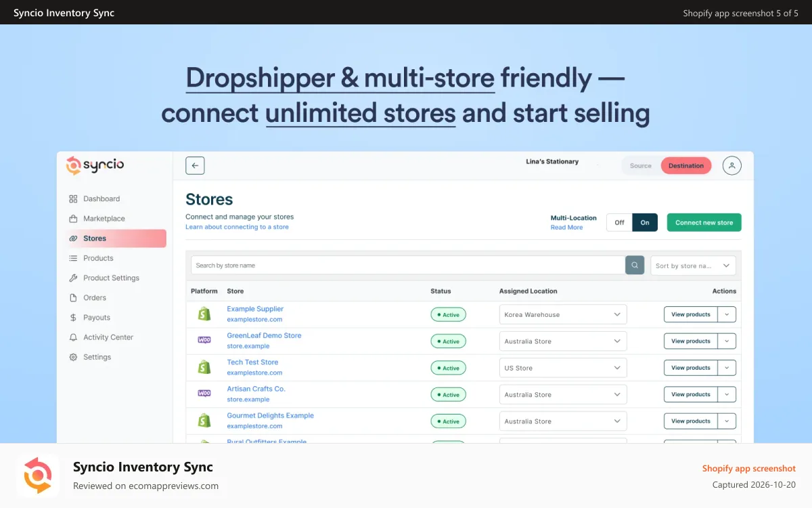The height and width of the screenshot is (508, 812).
Task: Go back with the arrow button
Action: tap(195, 165)
